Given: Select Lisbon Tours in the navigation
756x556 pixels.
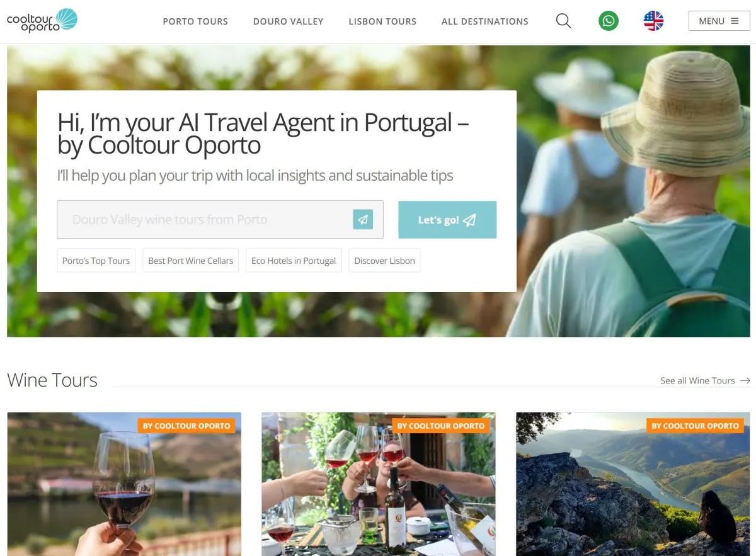Looking at the screenshot, I should (x=382, y=21).
